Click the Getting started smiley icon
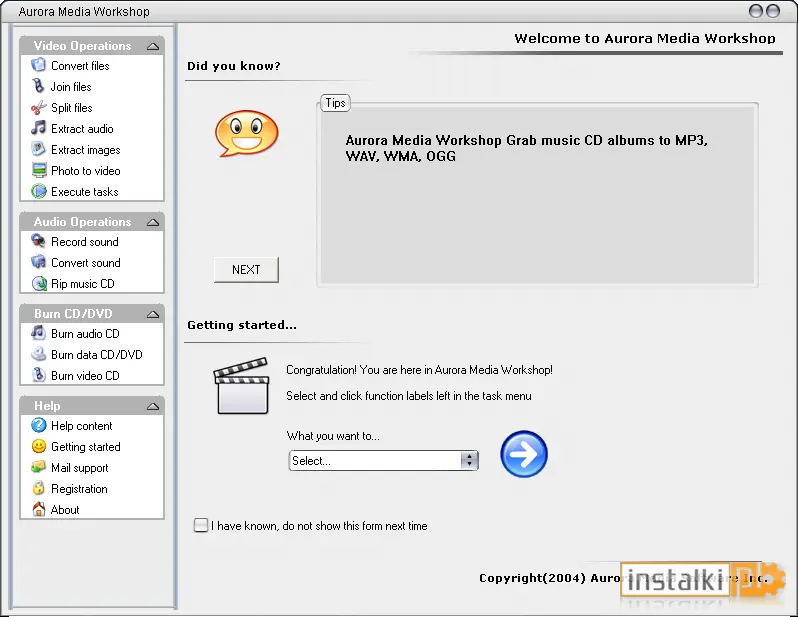 click(39, 446)
